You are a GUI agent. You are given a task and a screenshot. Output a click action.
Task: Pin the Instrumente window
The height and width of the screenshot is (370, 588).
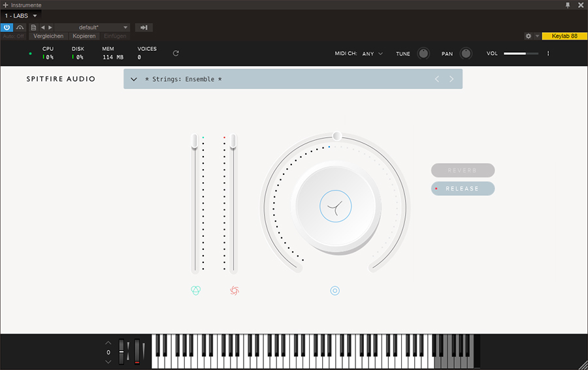[x=568, y=5]
